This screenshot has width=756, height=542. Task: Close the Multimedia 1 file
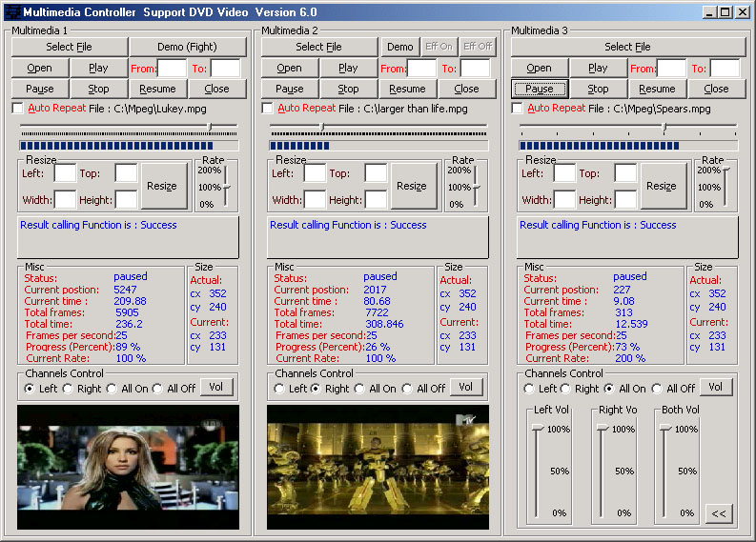[217, 89]
